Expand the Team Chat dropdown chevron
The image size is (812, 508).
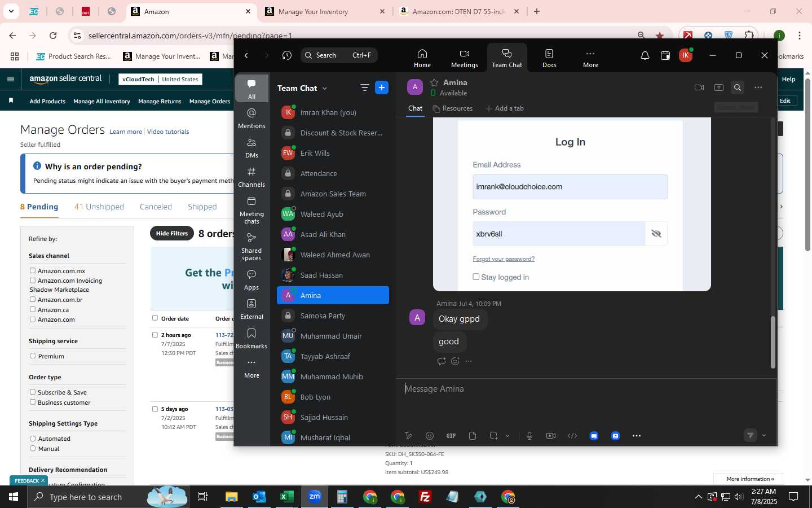(325, 89)
